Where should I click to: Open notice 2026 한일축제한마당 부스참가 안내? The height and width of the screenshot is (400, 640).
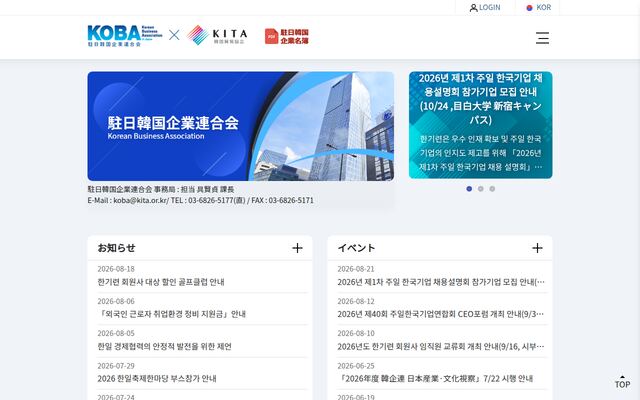157,379
